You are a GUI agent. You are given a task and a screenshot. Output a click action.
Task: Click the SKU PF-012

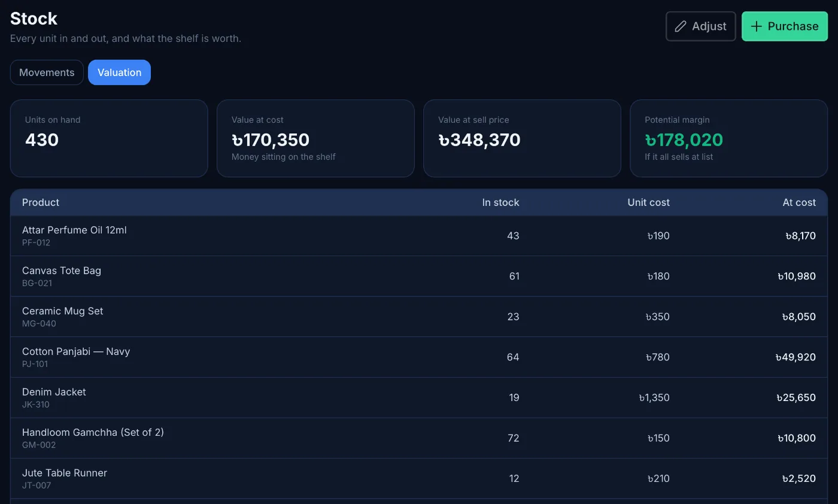point(36,243)
